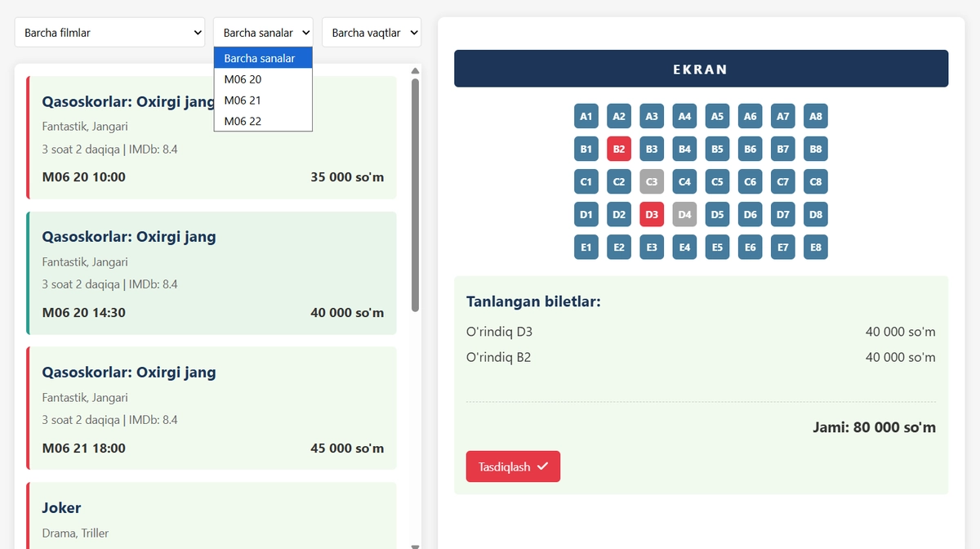This screenshot has height=549, width=980.
Task: Select seat E1
Action: 586,248
